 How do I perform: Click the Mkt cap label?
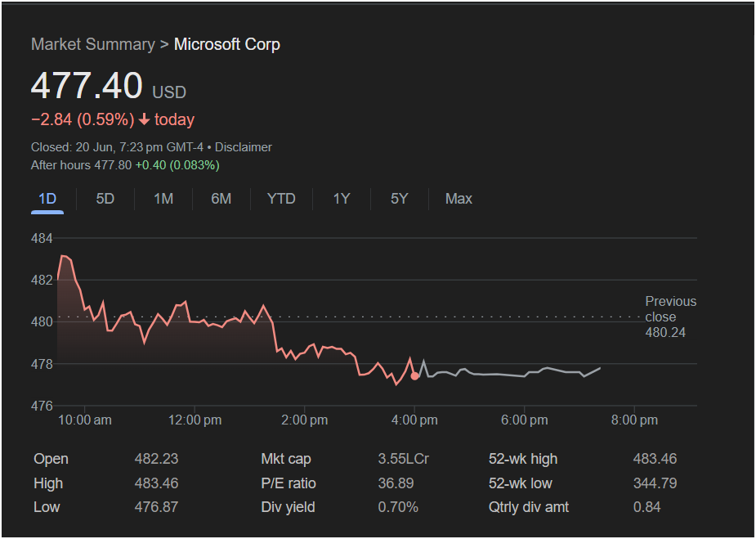[x=286, y=459]
